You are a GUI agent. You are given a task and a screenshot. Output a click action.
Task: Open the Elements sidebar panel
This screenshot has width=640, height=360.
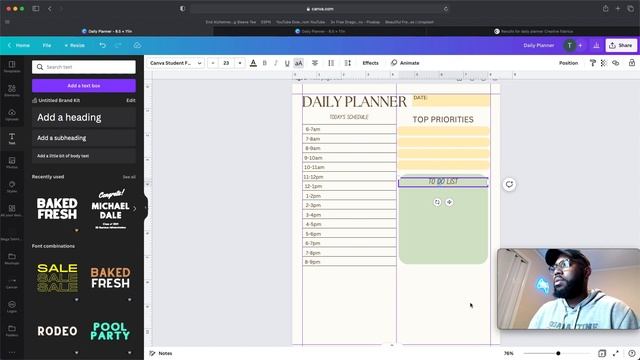coord(12,90)
